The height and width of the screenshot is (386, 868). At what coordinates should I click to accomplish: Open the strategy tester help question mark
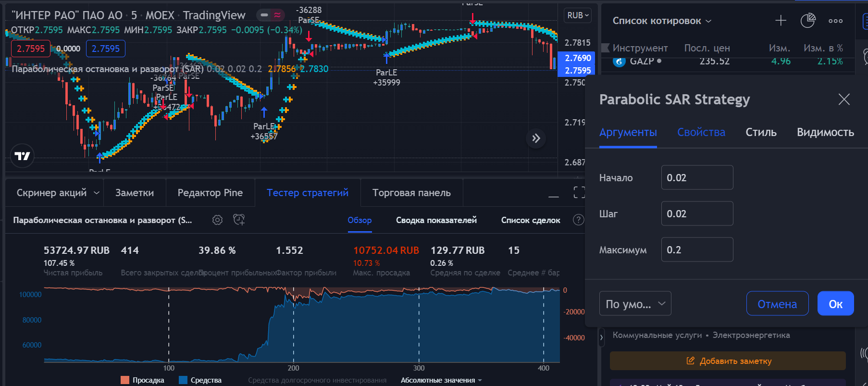(578, 220)
